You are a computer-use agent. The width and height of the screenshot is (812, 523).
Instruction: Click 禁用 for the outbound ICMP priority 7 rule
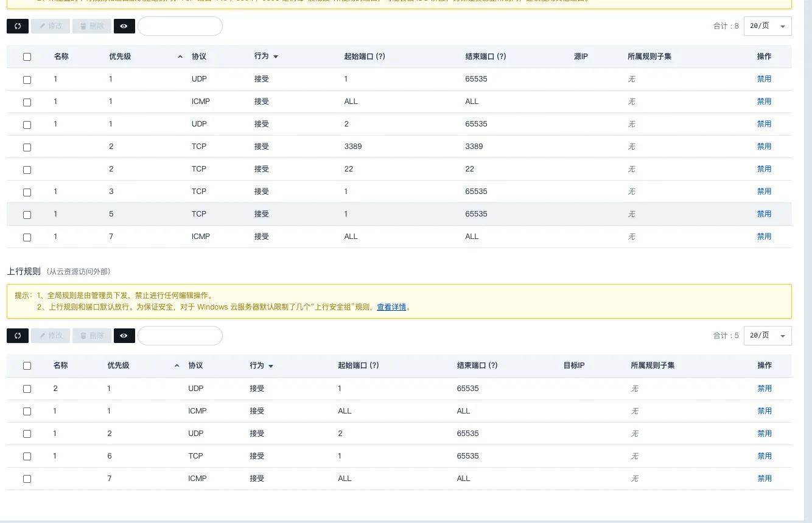tap(764, 479)
